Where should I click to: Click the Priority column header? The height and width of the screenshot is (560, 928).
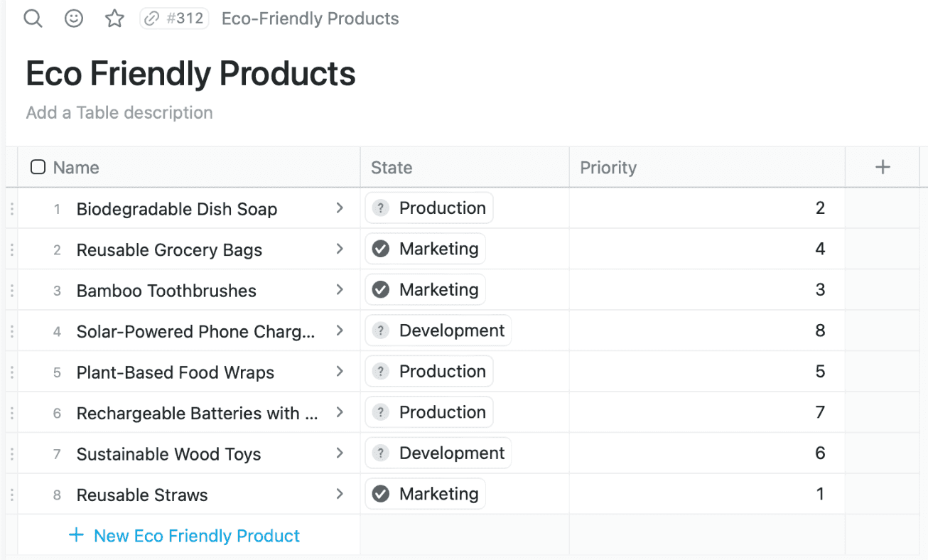tap(608, 167)
